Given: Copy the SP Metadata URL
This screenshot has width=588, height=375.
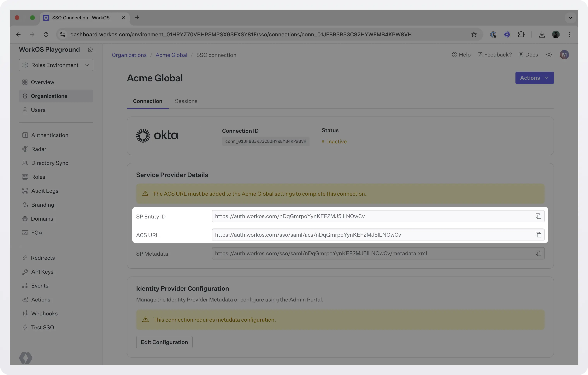Looking at the screenshot, I should [x=538, y=253].
